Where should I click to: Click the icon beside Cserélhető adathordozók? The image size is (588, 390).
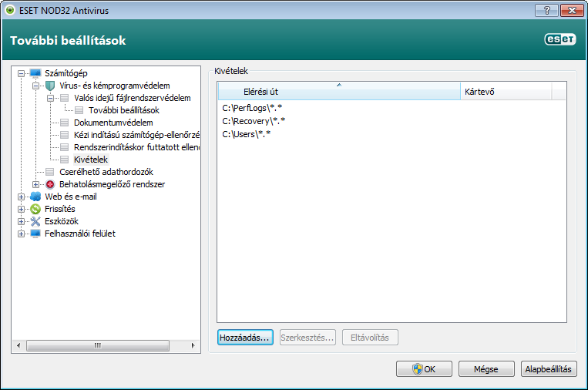[50, 172]
